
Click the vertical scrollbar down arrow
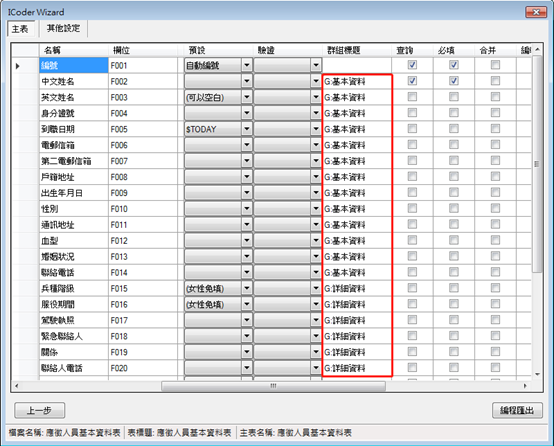point(537,374)
